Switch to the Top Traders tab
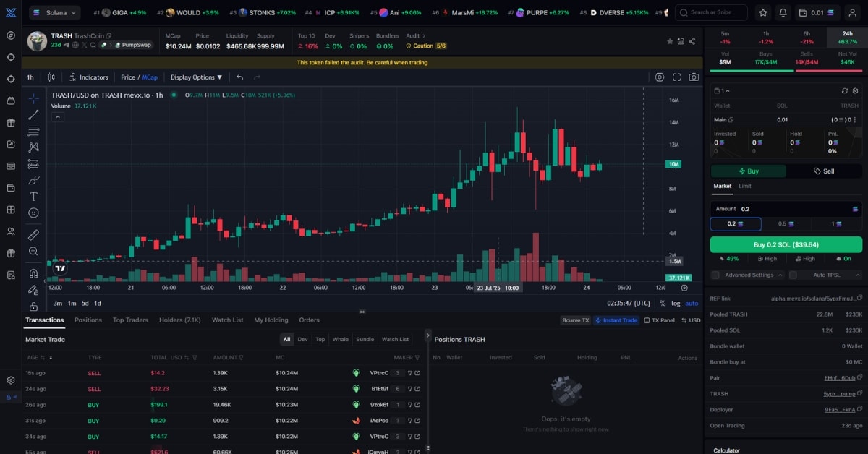The width and height of the screenshot is (868, 454). click(x=130, y=320)
